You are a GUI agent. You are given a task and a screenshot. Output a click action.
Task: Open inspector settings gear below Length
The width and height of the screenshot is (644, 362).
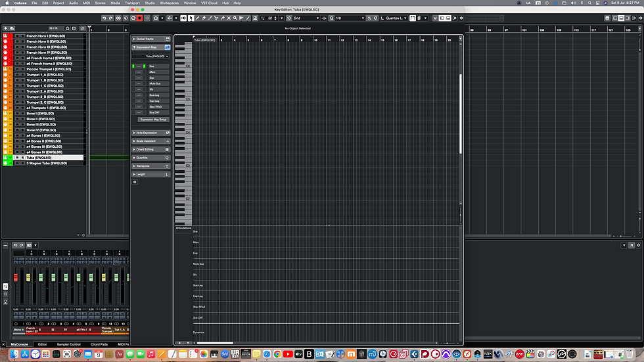pos(135,182)
